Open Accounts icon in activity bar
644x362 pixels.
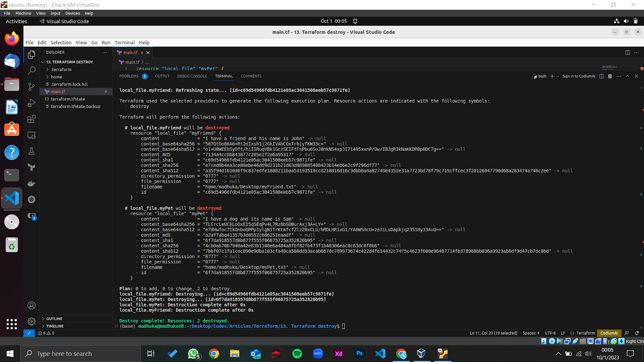pyautogui.click(x=31, y=306)
